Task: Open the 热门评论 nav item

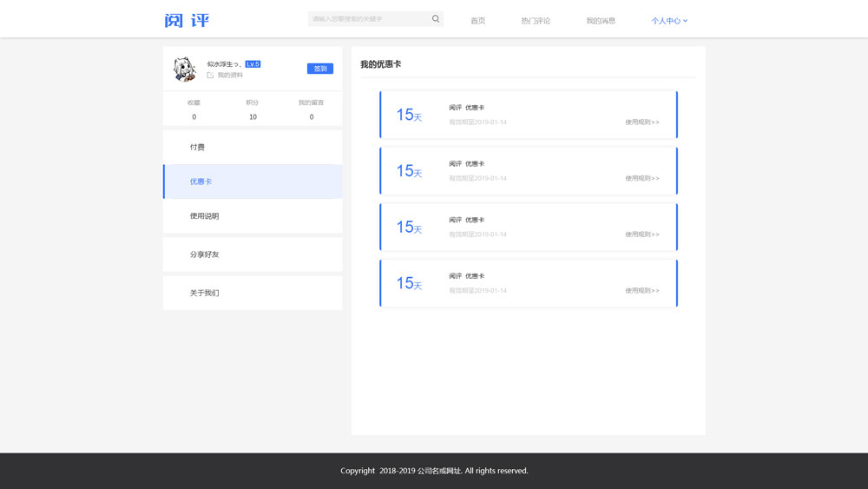Action: (x=536, y=21)
